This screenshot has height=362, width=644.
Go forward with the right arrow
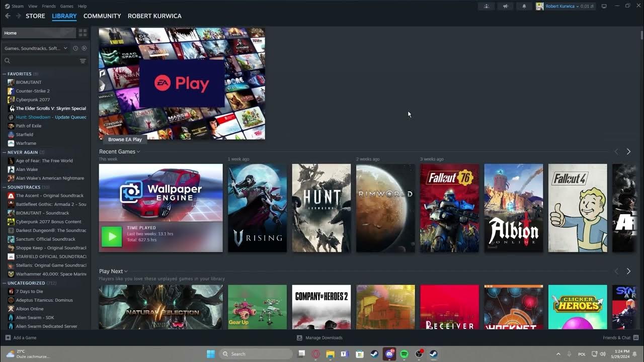[18, 16]
